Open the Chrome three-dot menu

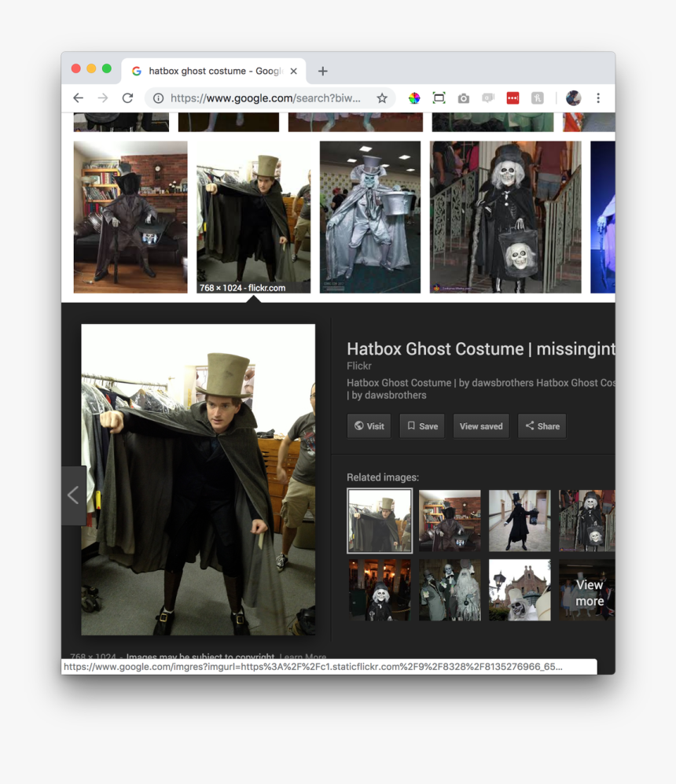pyautogui.click(x=600, y=98)
